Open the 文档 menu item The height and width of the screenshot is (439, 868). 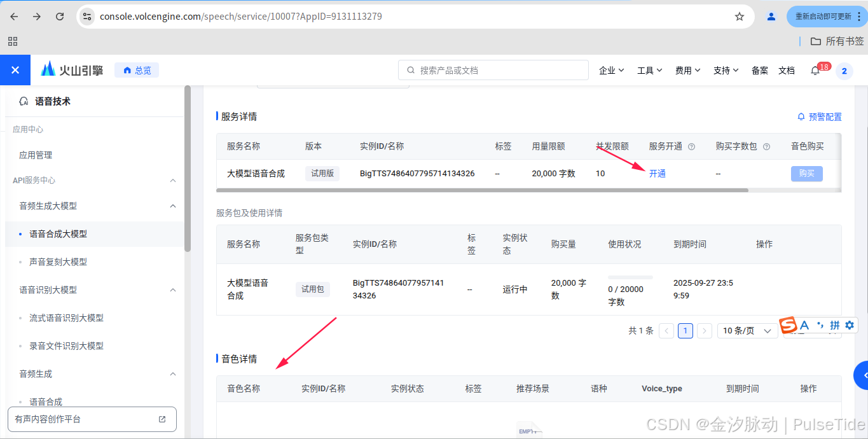[787, 71]
